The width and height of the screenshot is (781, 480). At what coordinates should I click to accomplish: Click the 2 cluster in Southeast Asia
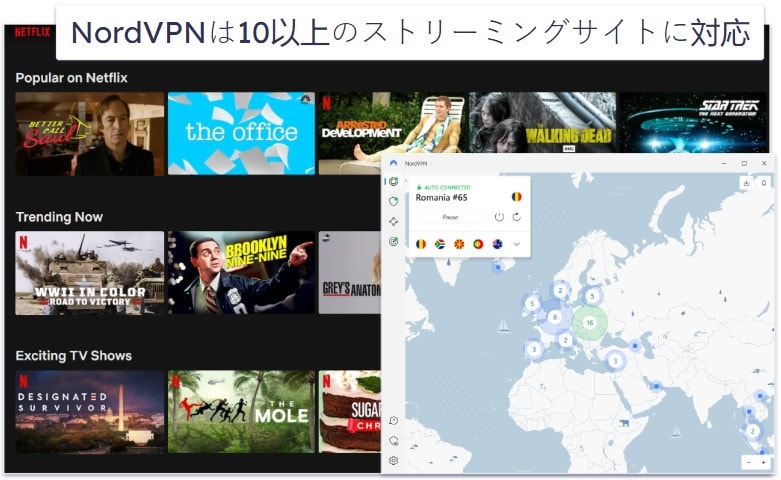pos(753,431)
